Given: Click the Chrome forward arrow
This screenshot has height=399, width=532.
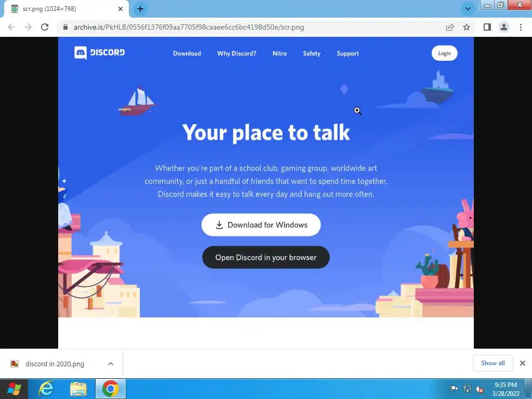Looking at the screenshot, I should tap(28, 27).
